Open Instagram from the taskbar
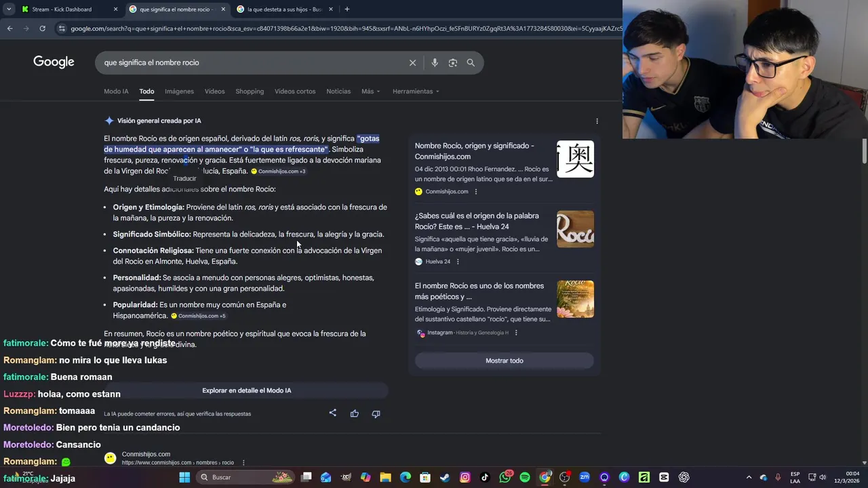Viewport: 868px width, 488px height. click(x=465, y=477)
